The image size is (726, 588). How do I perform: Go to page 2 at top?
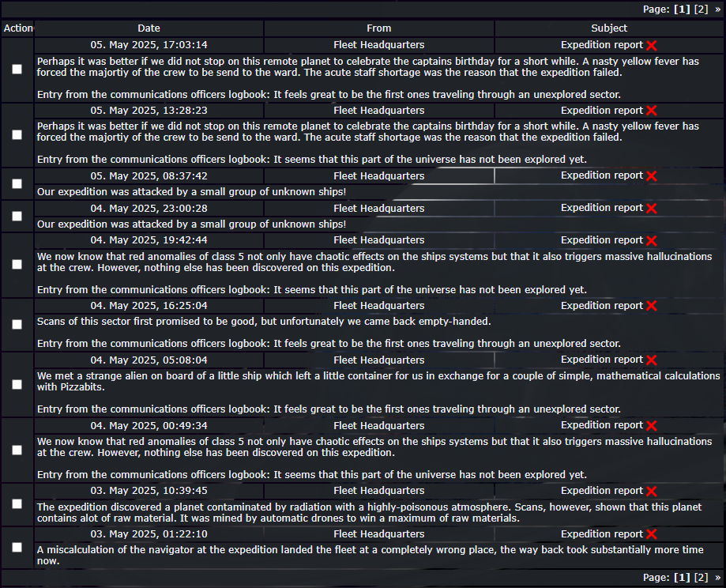coord(701,9)
